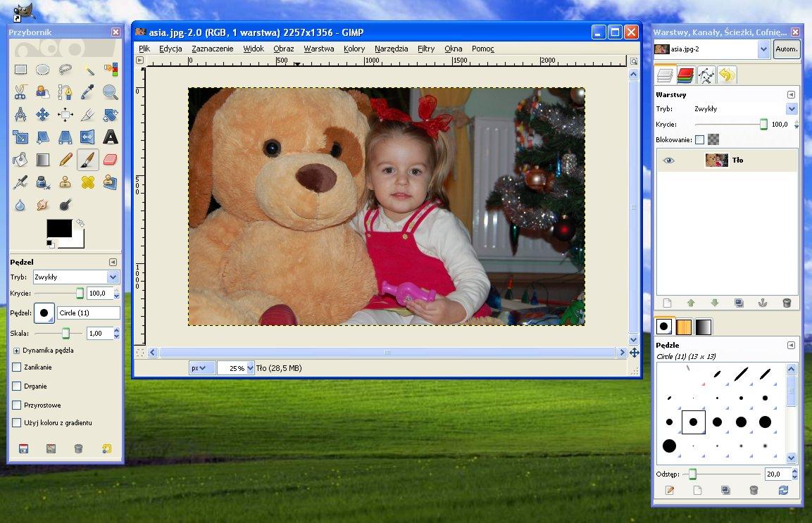Image resolution: width=812 pixels, height=523 pixels.
Task: Open Tryb dropdown in Warstwy panel
Action: (792, 108)
